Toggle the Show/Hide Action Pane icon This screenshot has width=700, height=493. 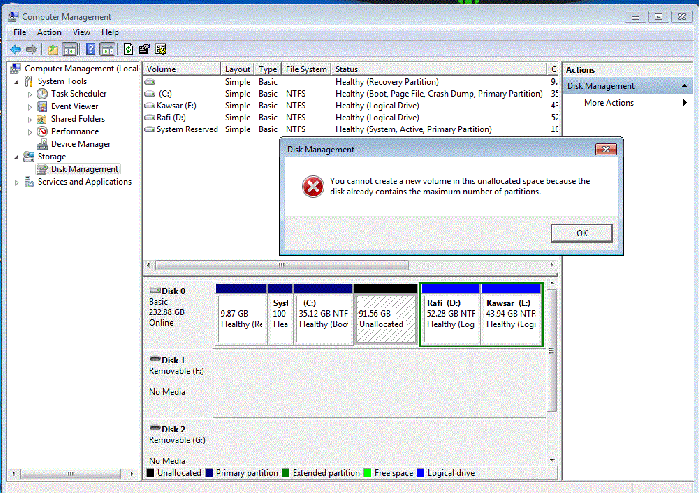click(x=107, y=50)
